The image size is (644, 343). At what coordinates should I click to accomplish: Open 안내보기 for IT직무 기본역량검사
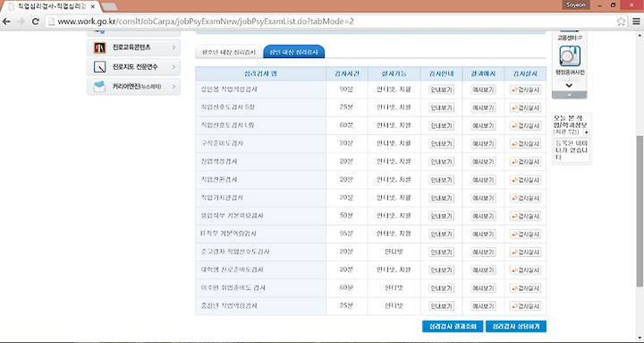(x=442, y=235)
